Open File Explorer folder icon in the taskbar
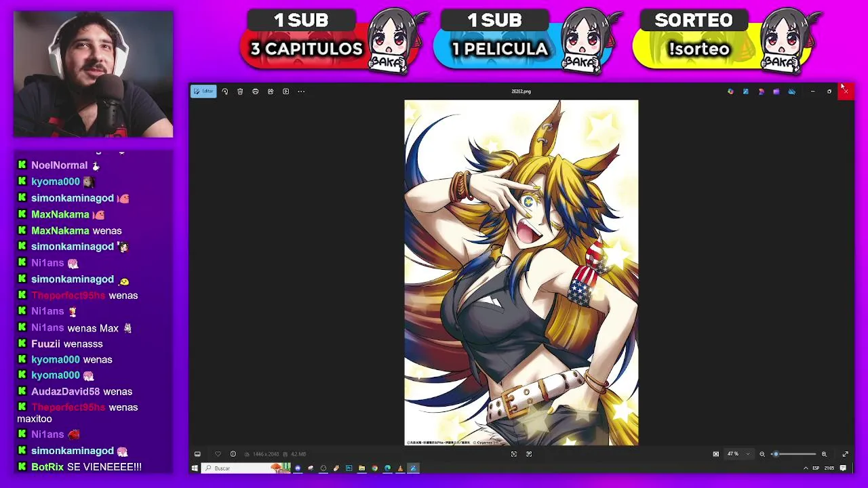The height and width of the screenshot is (488, 868). (361, 468)
